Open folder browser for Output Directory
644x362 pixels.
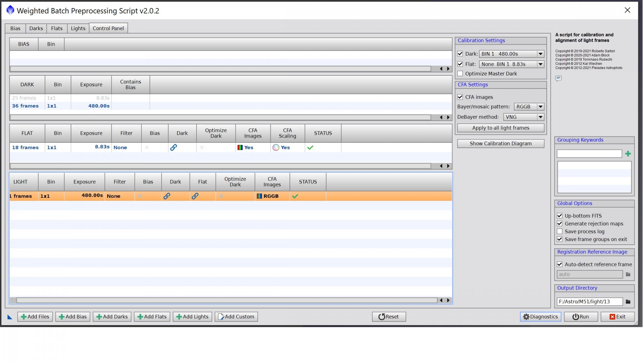click(x=628, y=302)
